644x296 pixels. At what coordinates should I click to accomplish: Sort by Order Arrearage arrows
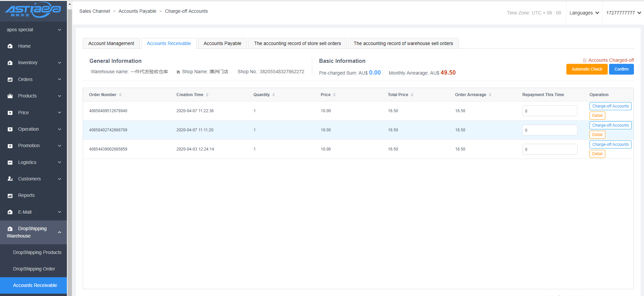coord(490,95)
